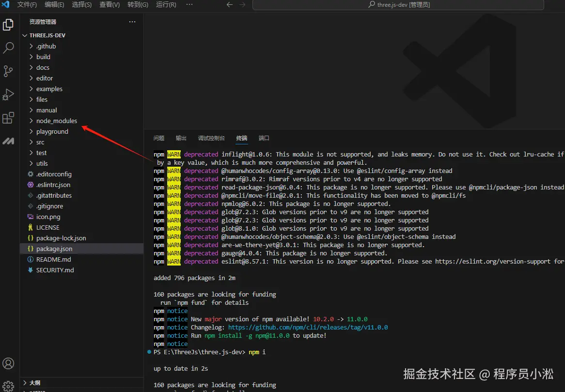
Task: Expand the build folder
Action: point(31,57)
